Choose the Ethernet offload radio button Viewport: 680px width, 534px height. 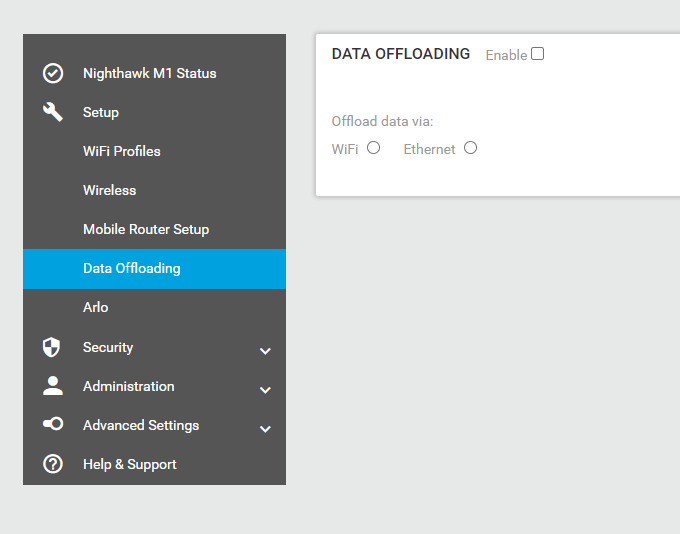(x=471, y=148)
